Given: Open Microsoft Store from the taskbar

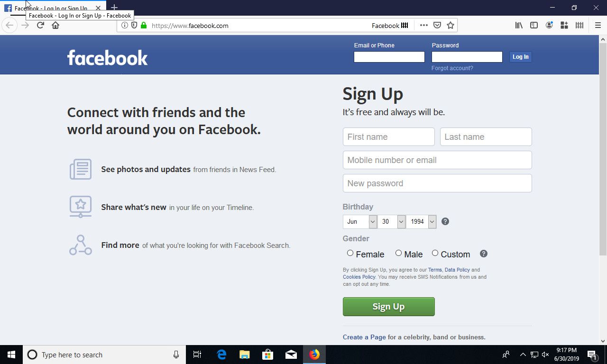Looking at the screenshot, I should [268, 355].
